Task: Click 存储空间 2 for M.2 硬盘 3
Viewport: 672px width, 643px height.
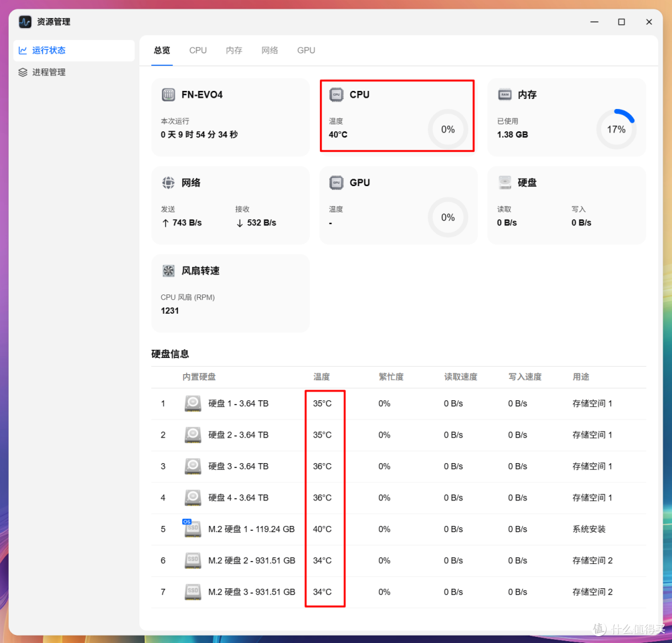Action: point(592,592)
